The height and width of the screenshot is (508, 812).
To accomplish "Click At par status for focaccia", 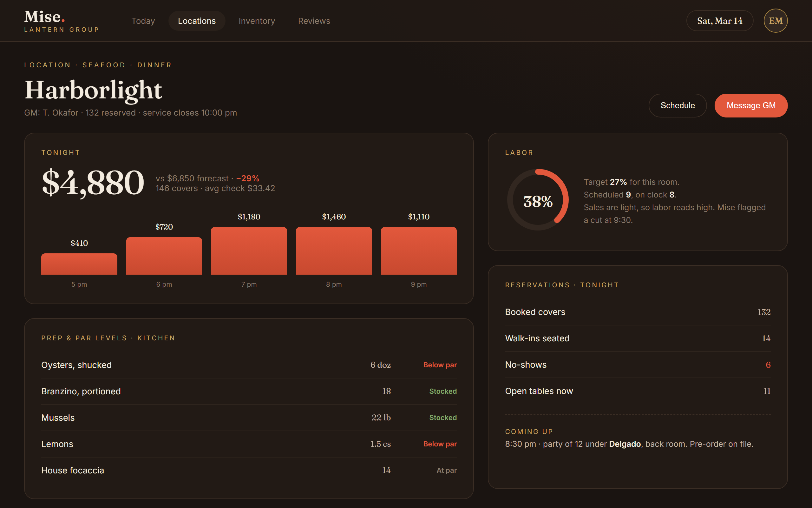I will pos(447,470).
